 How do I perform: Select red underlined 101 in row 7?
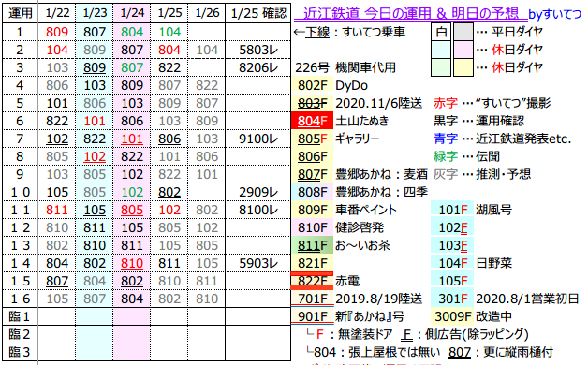point(132,139)
